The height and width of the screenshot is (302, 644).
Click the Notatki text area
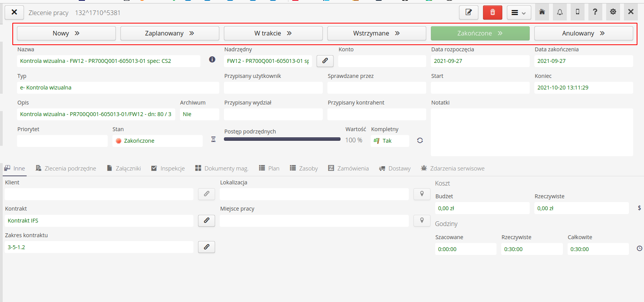(532, 132)
